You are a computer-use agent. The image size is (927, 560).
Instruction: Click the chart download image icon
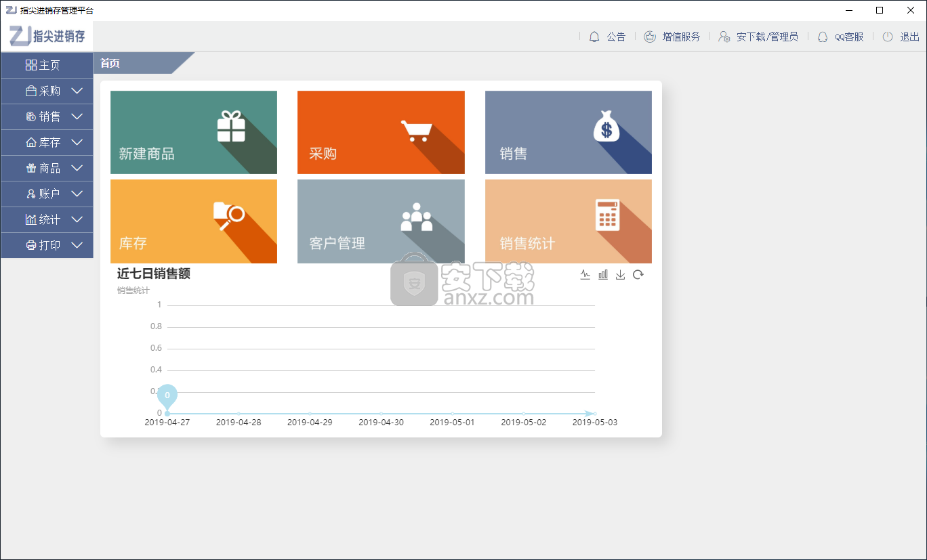pyautogui.click(x=620, y=274)
